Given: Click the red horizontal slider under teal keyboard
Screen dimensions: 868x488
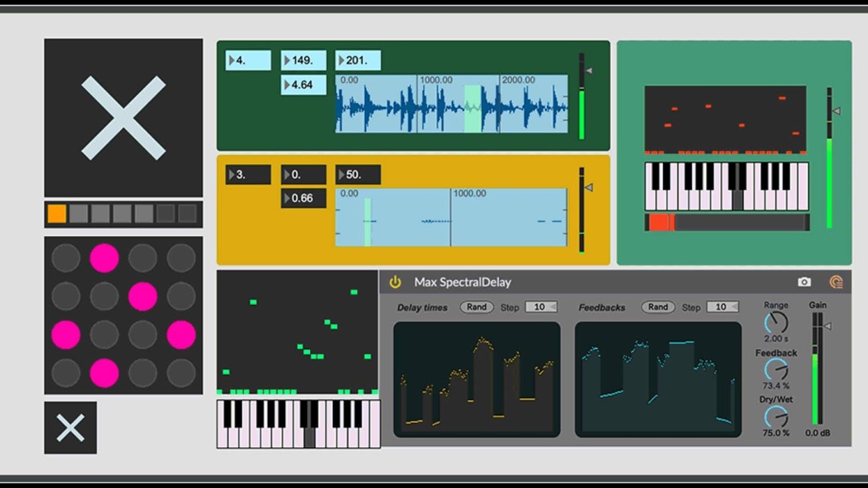Looking at the screenshot, I should click(x=727, y=222).
